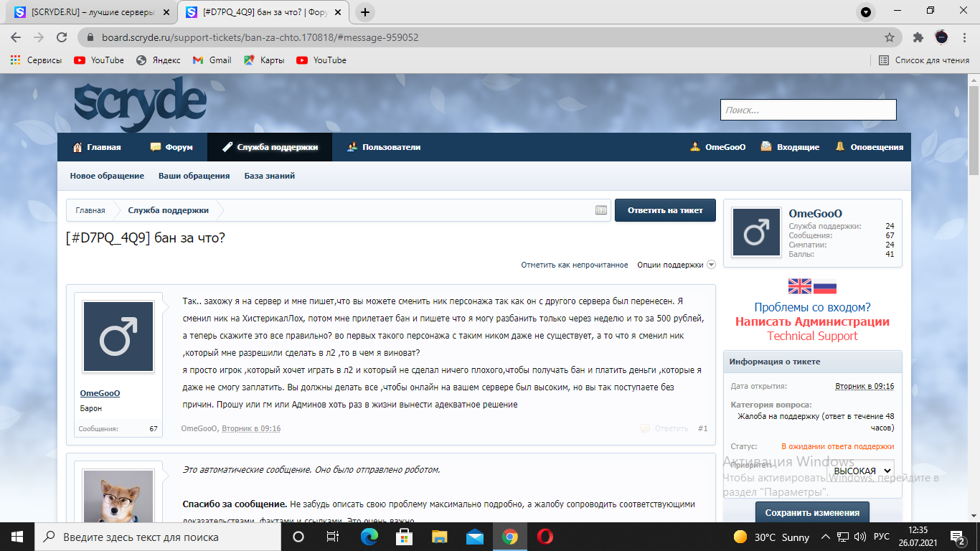Open Служба поддержки navigation tab
Viewport: 980px width, 551px height.
point(270,147)
